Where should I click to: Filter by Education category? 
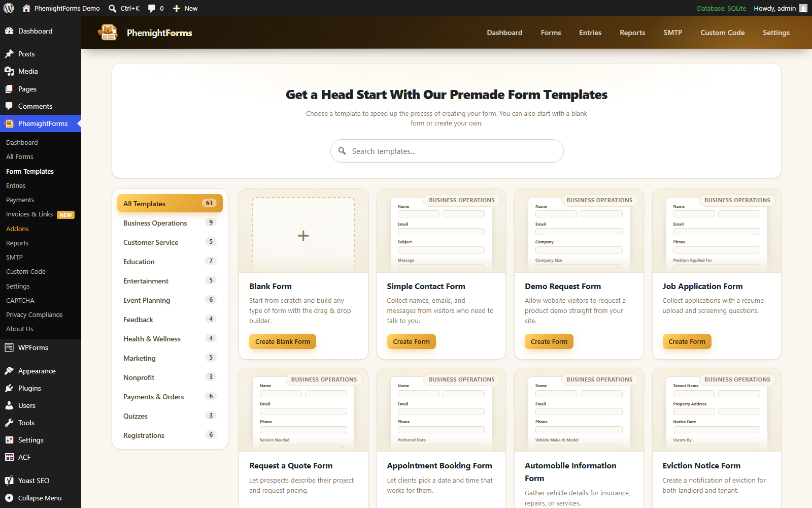[170, 262]
